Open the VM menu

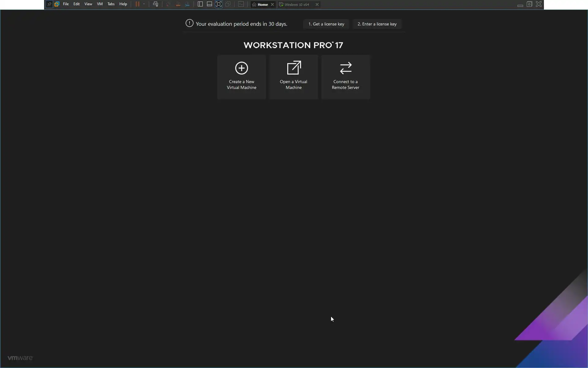pos(100,4)
